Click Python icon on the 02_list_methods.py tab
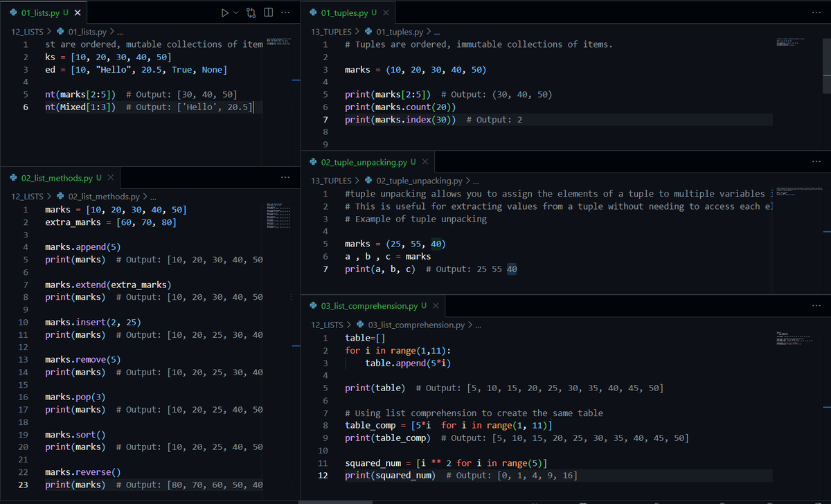 point(15,178)
